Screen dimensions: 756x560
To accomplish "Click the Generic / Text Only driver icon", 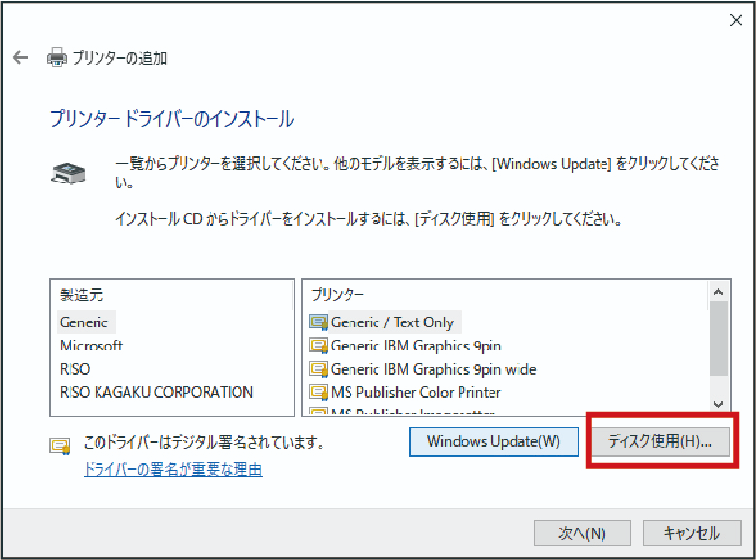I will (319, 322).
